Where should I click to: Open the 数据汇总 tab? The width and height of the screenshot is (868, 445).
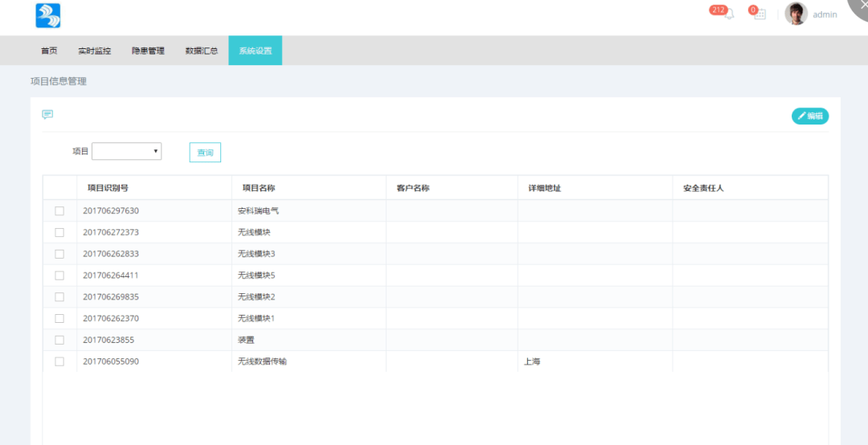[x=201, y=51]
